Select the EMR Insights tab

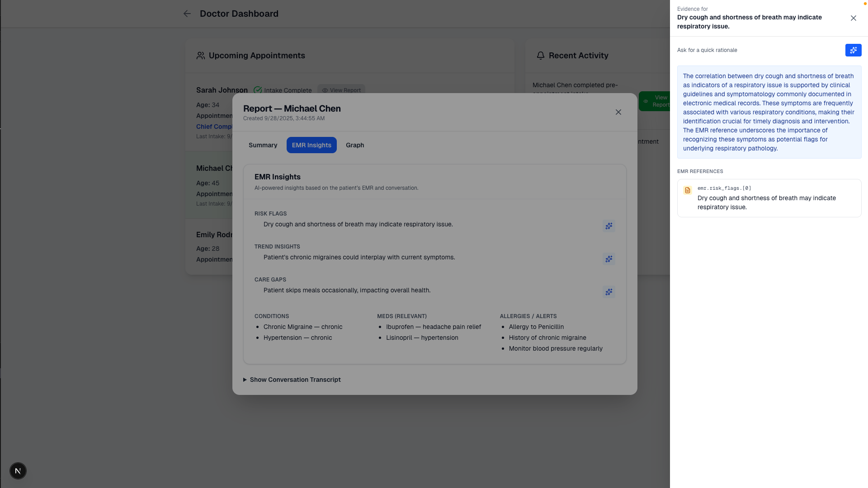pyautogui.click(x=311, y=145)
